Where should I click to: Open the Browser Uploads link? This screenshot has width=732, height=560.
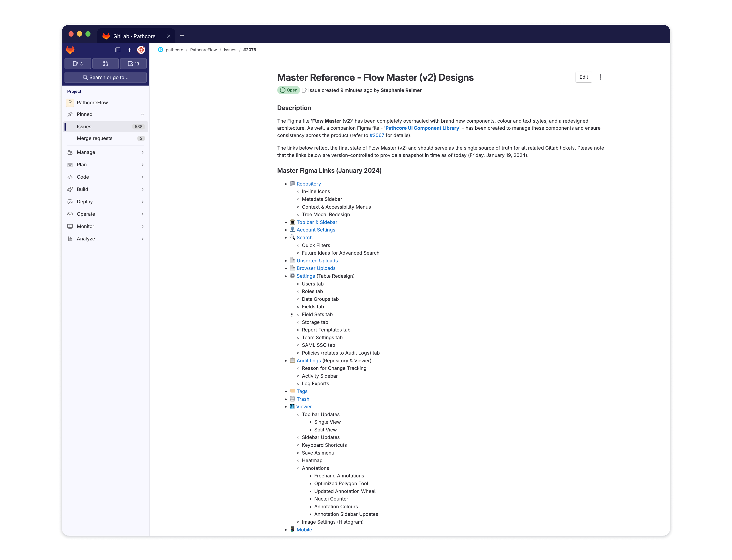[316, 268]
